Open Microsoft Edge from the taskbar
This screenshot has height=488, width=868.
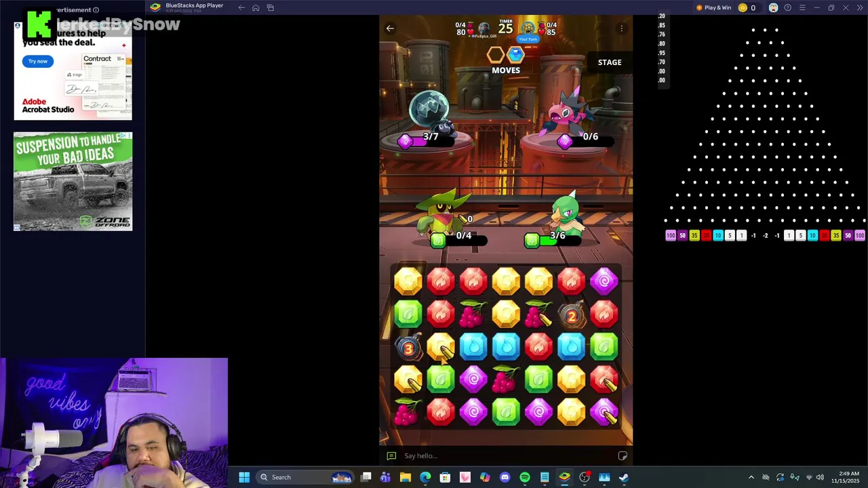coord(425,477)
